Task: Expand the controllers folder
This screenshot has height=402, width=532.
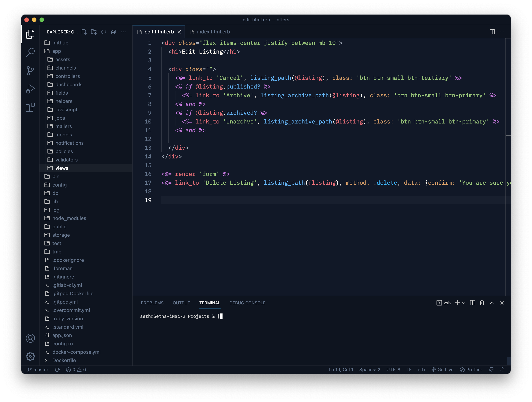Action: pos(67,76)
